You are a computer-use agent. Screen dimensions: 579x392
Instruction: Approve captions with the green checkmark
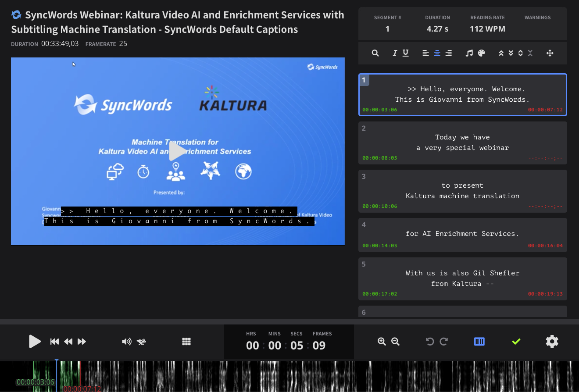(516, 341)
